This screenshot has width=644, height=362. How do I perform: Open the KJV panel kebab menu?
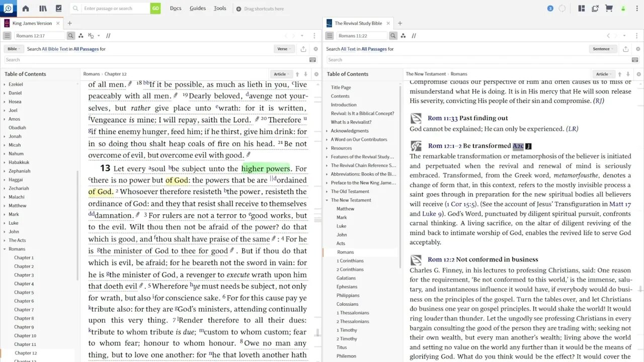[x=314, y=36]
